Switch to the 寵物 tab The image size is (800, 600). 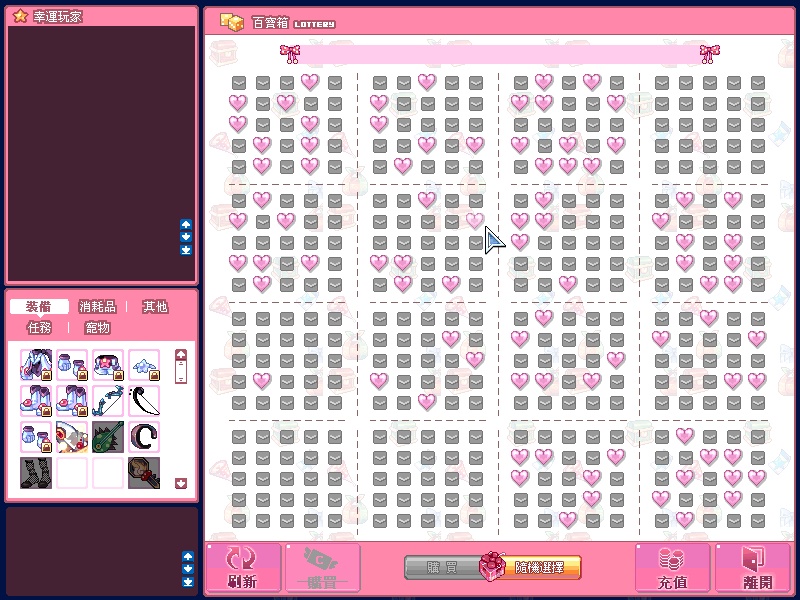[x=97, y=327]
